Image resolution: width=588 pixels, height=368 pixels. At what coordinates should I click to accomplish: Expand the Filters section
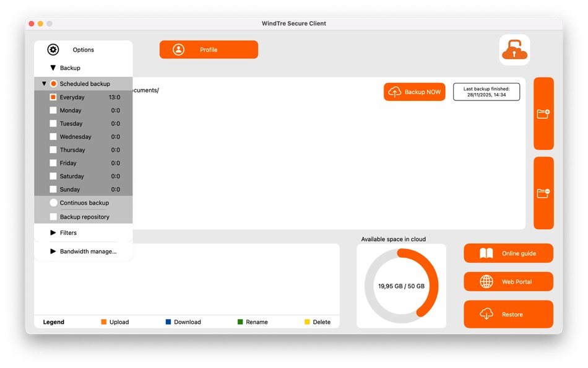pos(53,232)
